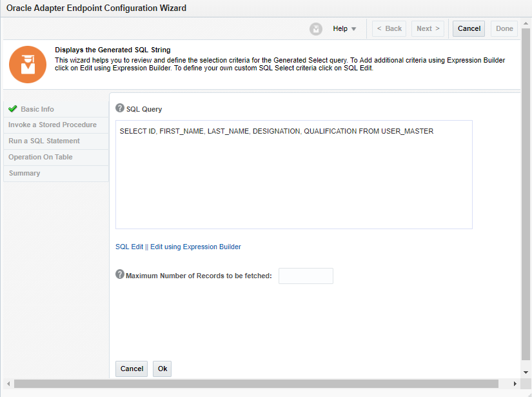Click the Next button
Viewport: 532px width, 397px height.
[x=428, y=28]
